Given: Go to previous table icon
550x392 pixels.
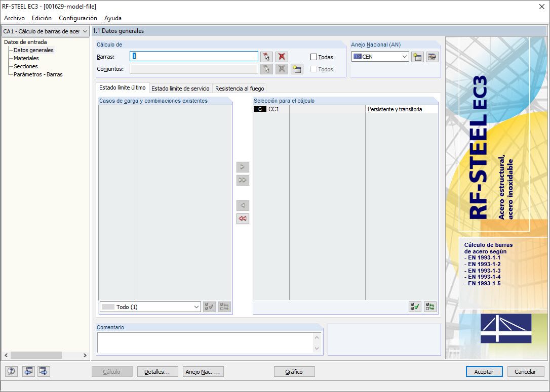Looking at the screenshot, I should [x=28, y=371].
